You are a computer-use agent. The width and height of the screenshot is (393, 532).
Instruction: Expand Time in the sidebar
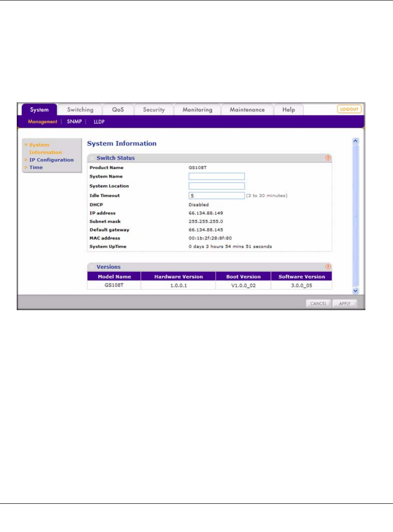click(34, 167)
